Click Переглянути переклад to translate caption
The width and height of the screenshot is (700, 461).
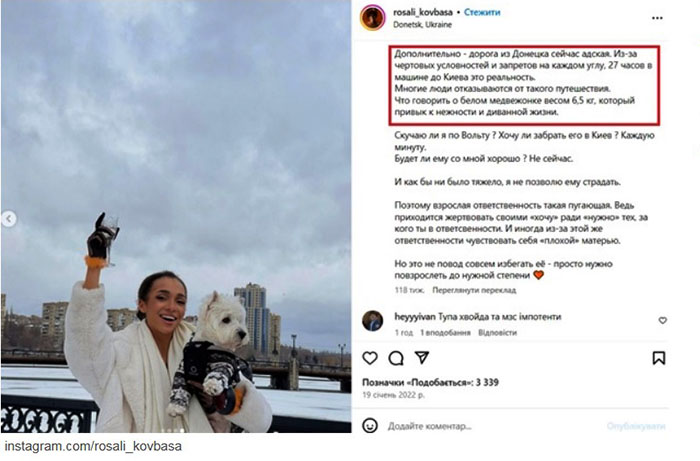pyautogui.click(x=474, y=290)
